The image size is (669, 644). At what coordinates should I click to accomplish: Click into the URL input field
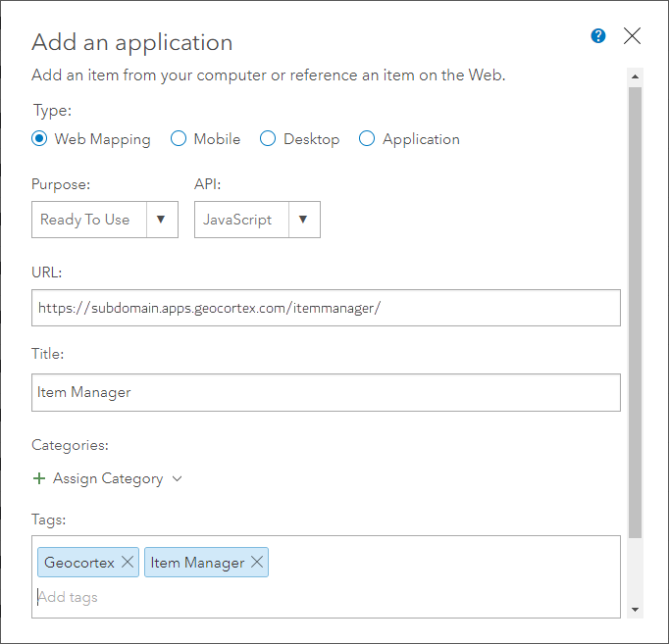[326, 308]
